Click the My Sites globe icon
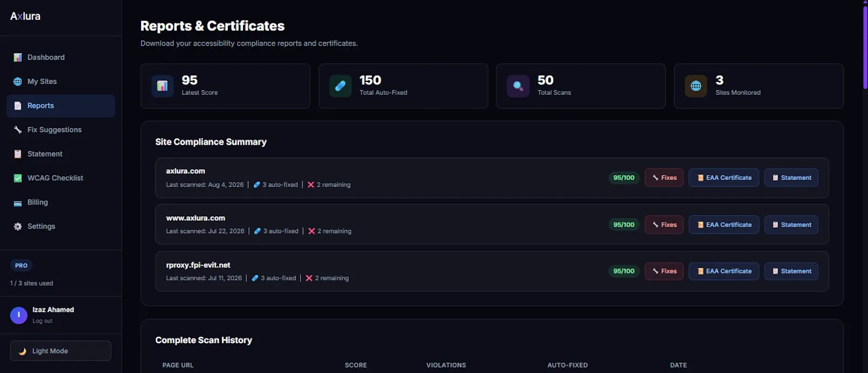Viewport: 868px width, 373px height. (18, 81)
